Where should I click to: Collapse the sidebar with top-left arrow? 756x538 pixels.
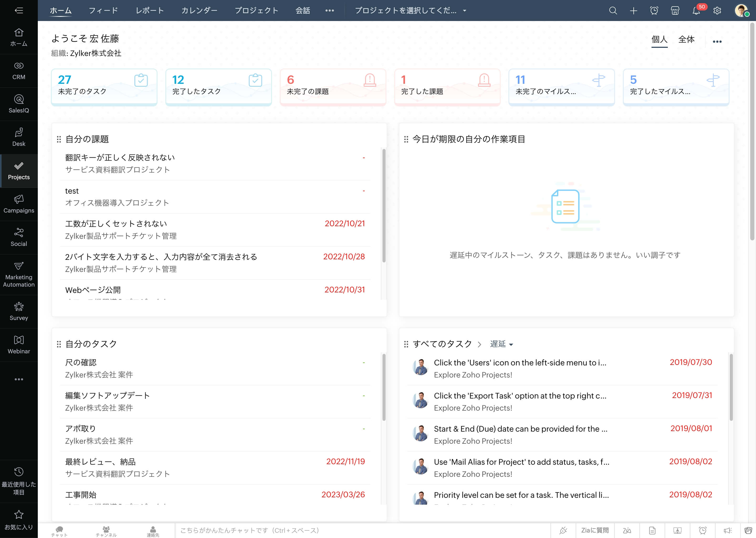coord(19,10)
